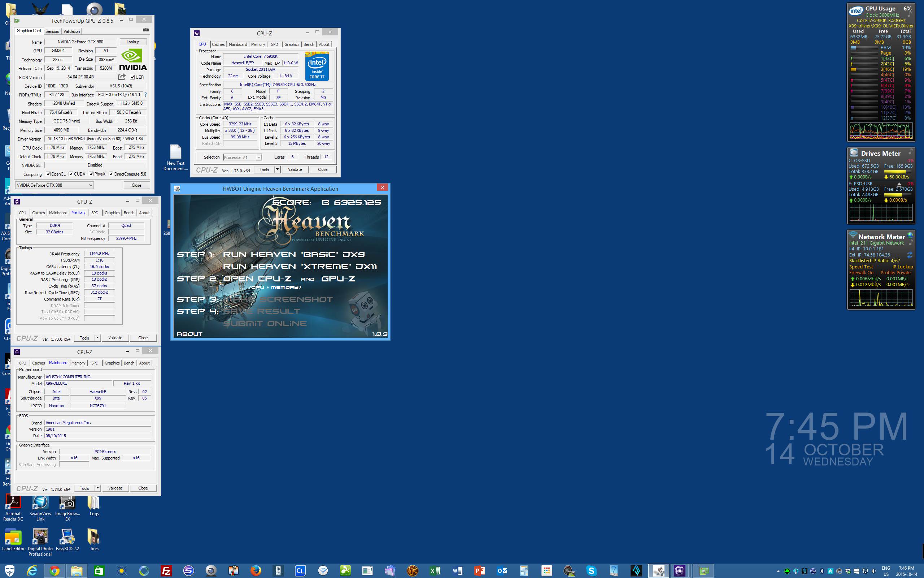Click Run Heaven "Xtreme" DX11
Viewport: 924px width, 578px height.
click(300, 267)
